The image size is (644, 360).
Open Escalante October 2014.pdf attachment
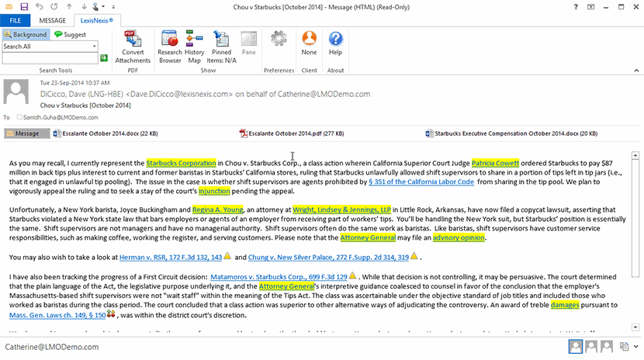[292, 133]
